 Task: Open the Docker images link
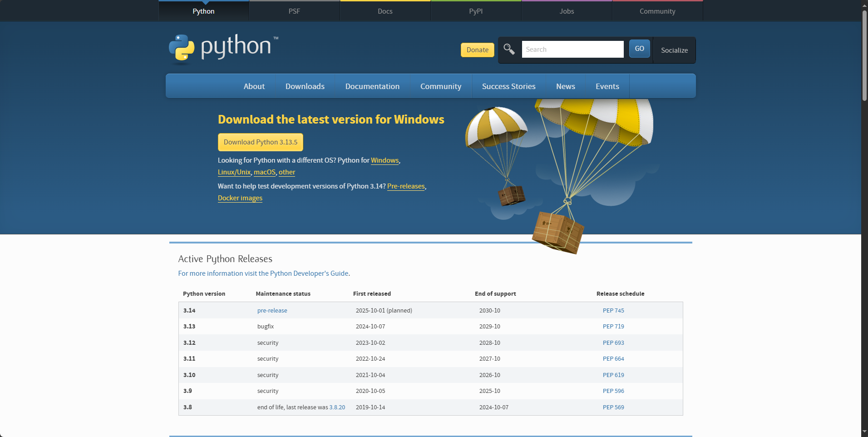[x=240, y=198]
